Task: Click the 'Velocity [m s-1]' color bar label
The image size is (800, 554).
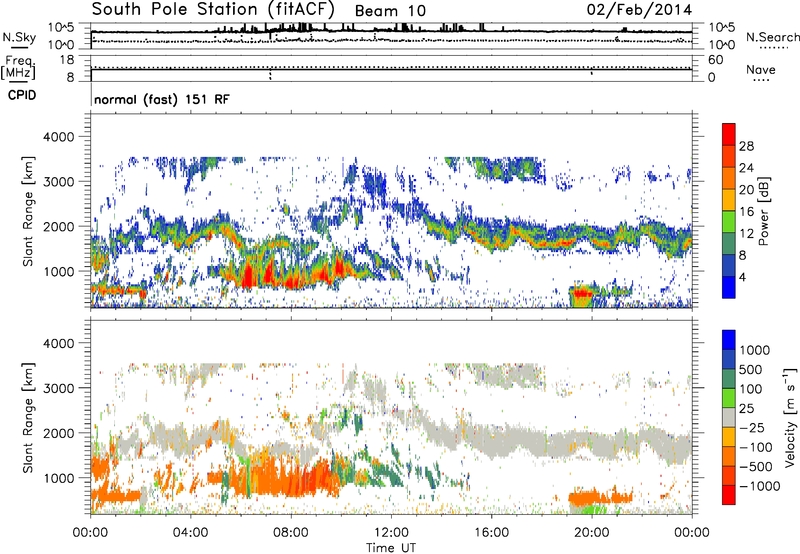Action: point(790,417)
